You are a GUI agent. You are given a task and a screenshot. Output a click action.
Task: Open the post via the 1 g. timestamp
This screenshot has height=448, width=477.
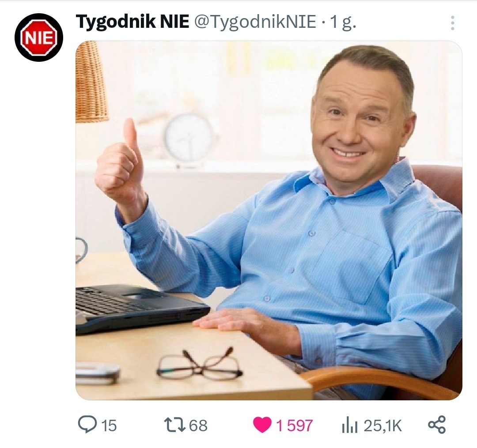click(x=343, y=23)
